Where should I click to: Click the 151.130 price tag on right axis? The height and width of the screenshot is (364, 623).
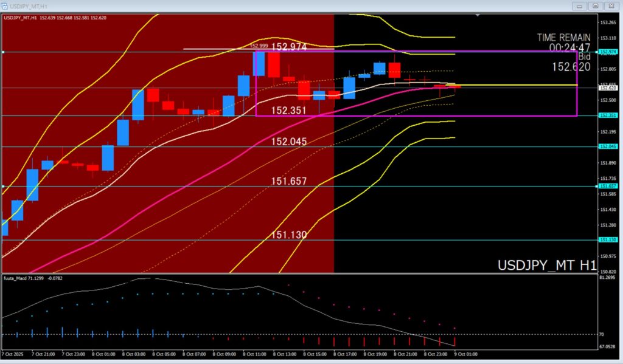pyautogui.click(x=608, y=240)
